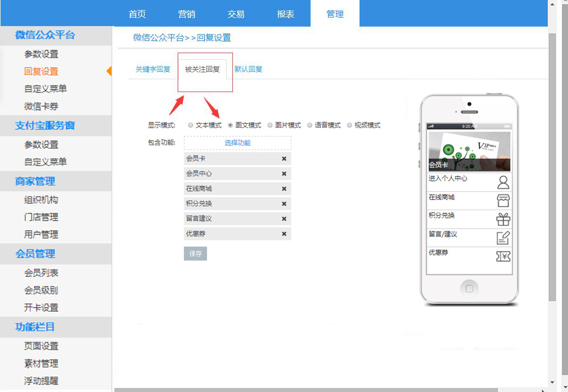Select 图文模式 radio button

(230, 126)
